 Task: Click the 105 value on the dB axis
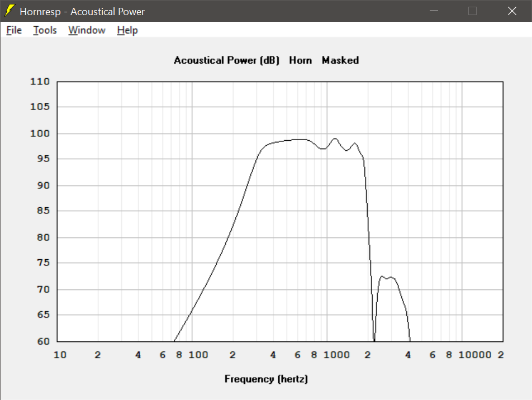click(40, 107)
